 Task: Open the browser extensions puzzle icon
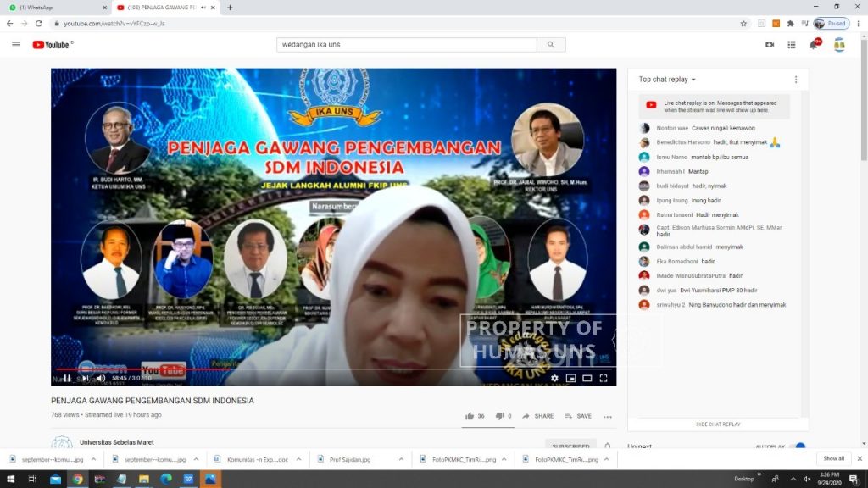tap(791, 23)
